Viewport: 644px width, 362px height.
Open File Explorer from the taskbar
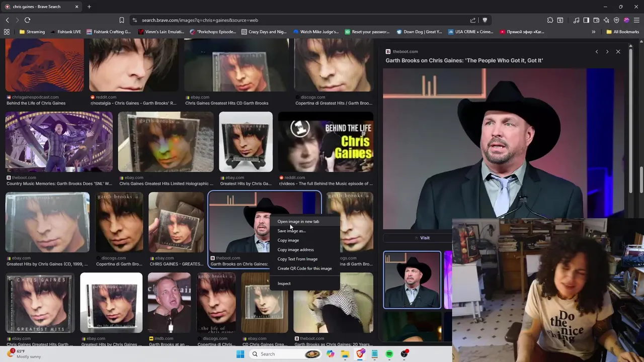[x=345, y=354]
